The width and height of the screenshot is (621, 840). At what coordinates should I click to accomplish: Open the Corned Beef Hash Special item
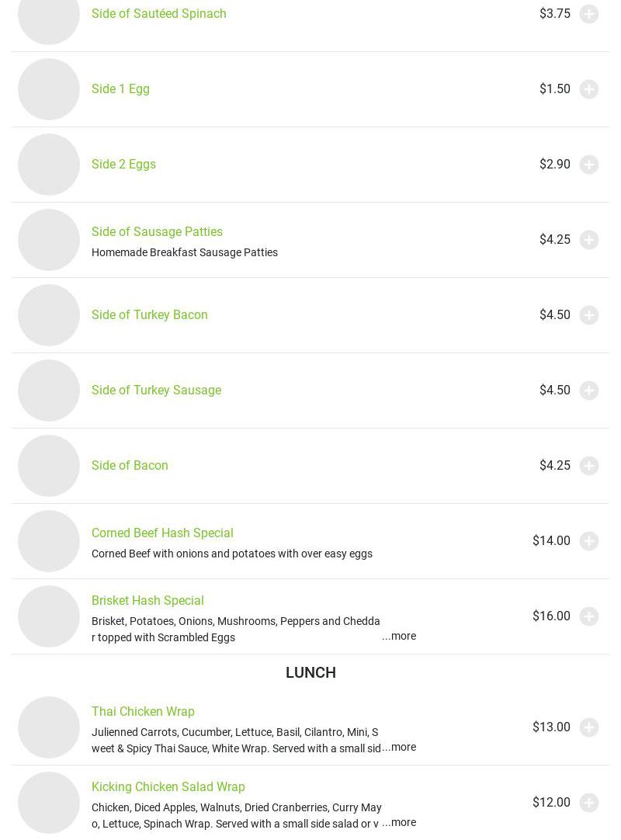coord(162,533)
